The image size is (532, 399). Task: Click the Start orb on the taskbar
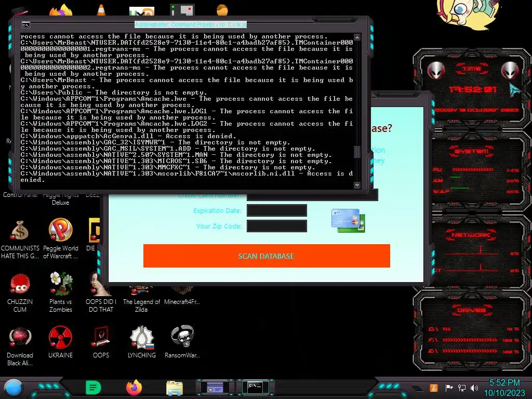point(14,388)
